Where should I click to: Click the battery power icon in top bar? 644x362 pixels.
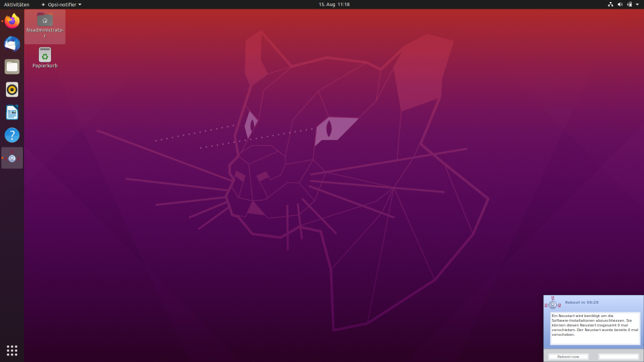(630, 5)
